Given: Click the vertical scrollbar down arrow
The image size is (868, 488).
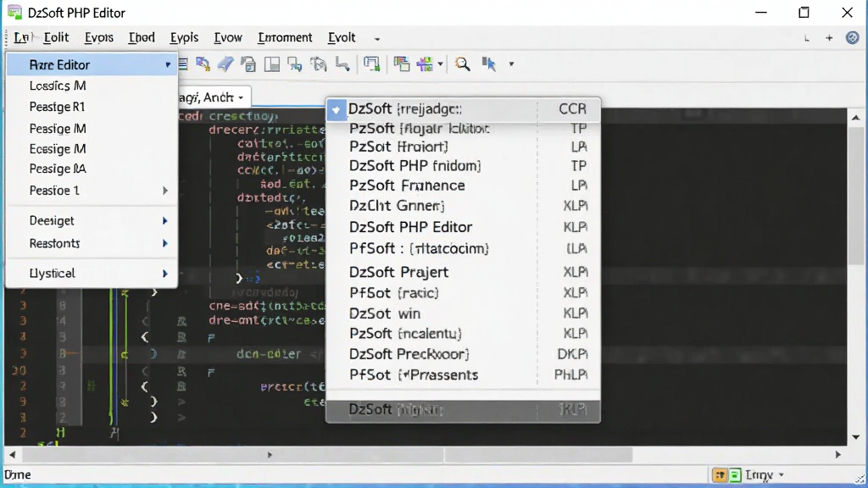Looking at the screenshot, I should (x=856, y=437).
